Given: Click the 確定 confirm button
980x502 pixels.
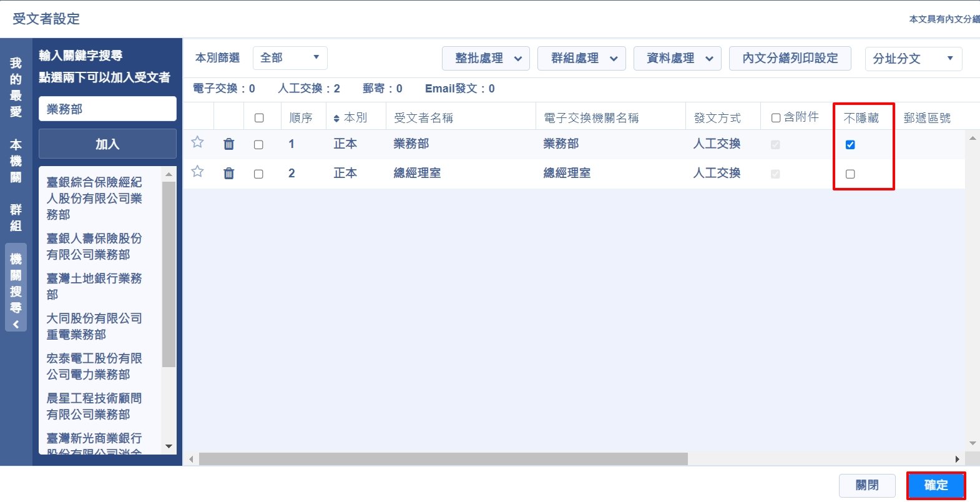Looking at the screenshot, I should pyautogui.click(x=935, y=485).
